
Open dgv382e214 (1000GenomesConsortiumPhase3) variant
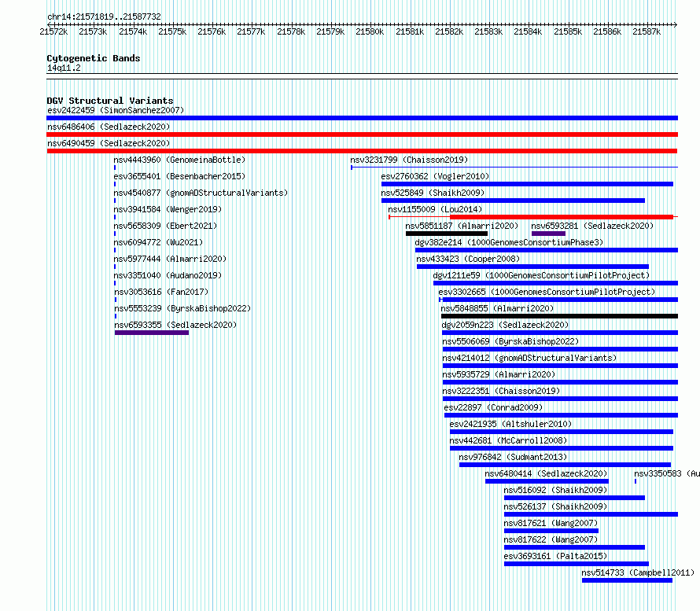click(x=509, y=242)
